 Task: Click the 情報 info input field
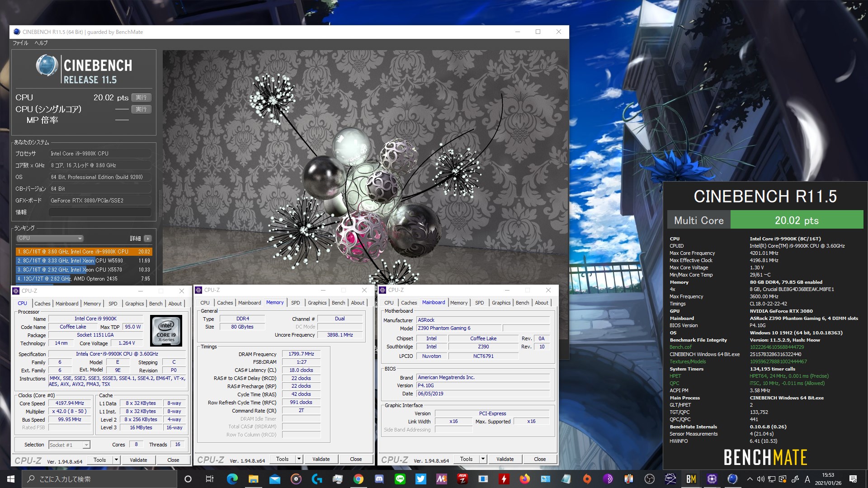point(100,212)
